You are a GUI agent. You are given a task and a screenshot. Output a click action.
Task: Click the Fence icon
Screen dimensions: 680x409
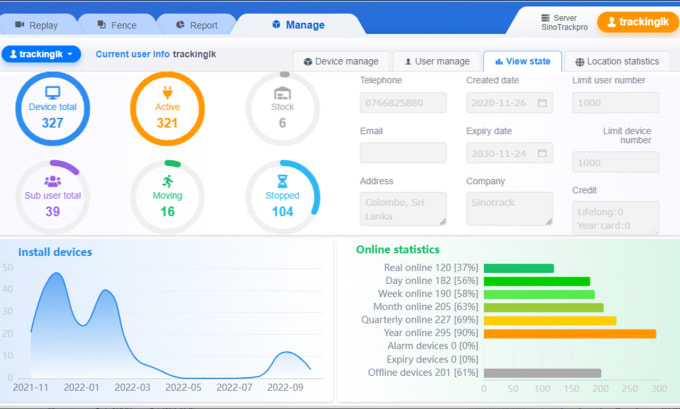(101, 25)
